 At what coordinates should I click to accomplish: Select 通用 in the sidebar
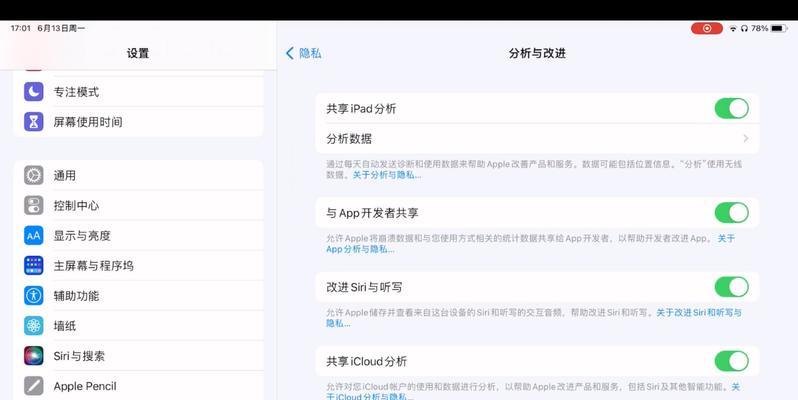point(138,176)
